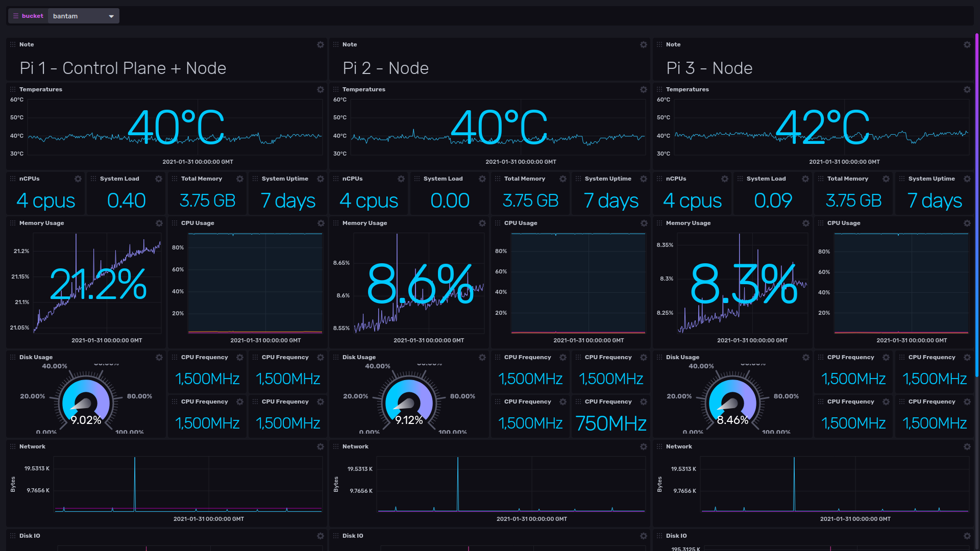
Task: Open the bantam bucket dropdown
Action: tap(110, 16)
